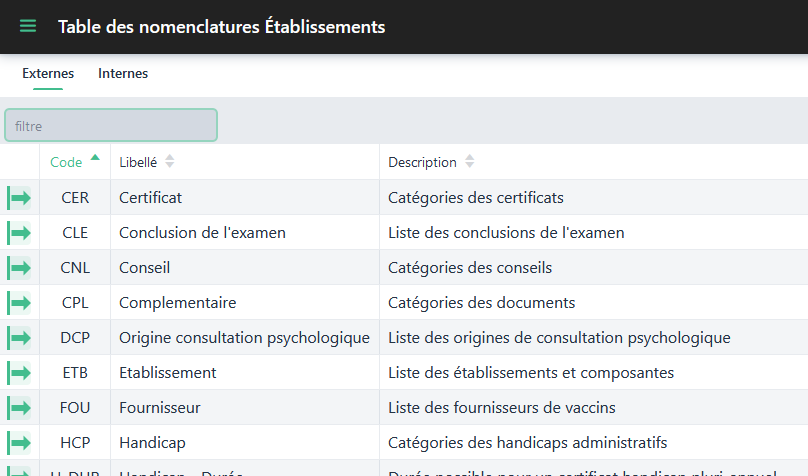This screenshot has width=808, height=476.
Task: Select the Conclusion de l'examen row label
Action: point(202,233)
